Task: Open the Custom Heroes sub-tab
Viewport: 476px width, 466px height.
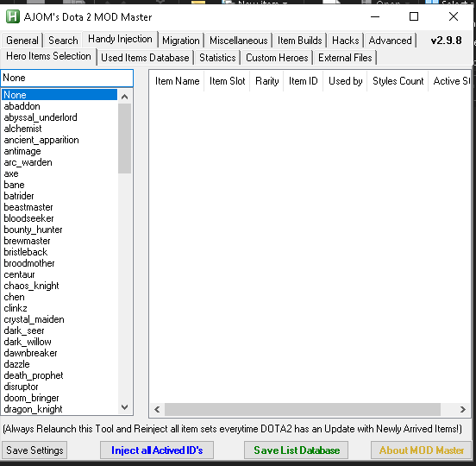Action: tap(277, 58)
